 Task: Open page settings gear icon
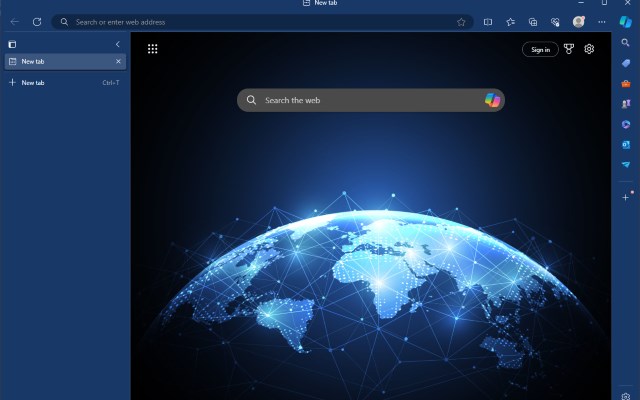pyautogui.click(x=589, y=49)
